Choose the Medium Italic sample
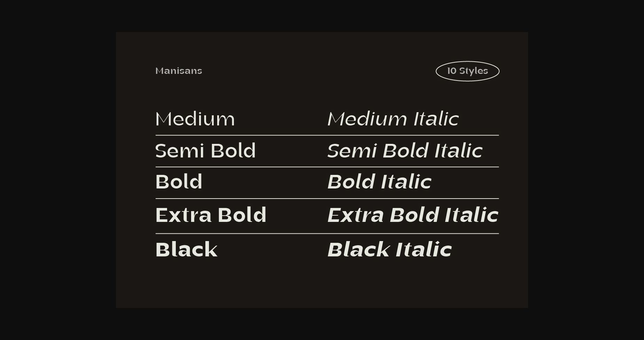Screen dimensions: 644x340 tap(393, 119)
